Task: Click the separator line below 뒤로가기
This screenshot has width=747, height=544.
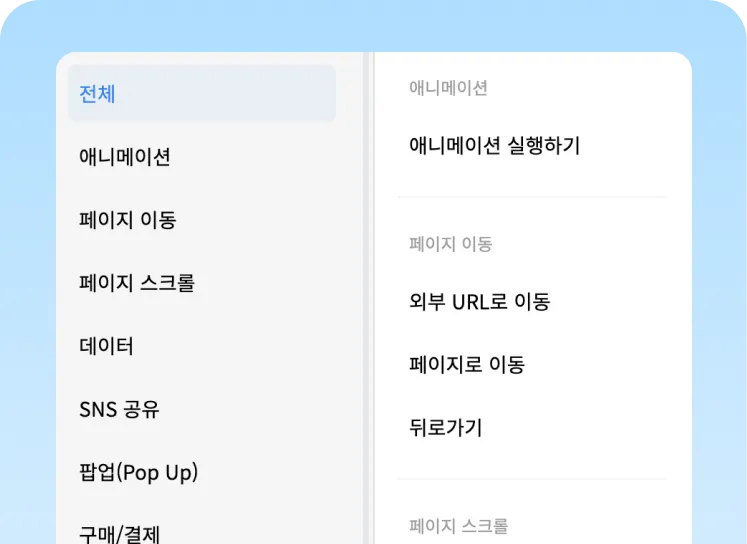Action: (530, 479)
